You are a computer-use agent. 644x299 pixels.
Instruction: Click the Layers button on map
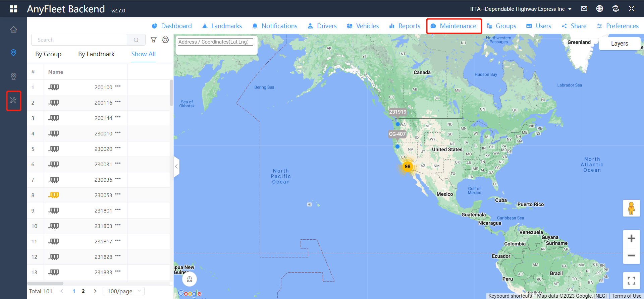tap(619, 44)
